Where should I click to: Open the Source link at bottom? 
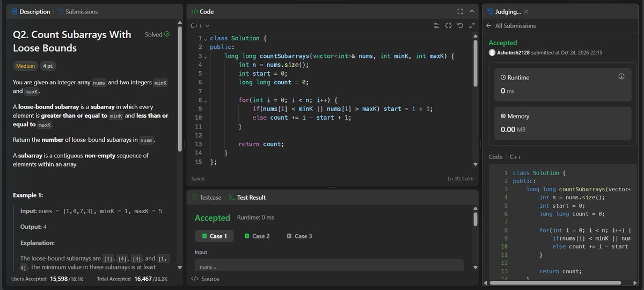tap(204, 279)
